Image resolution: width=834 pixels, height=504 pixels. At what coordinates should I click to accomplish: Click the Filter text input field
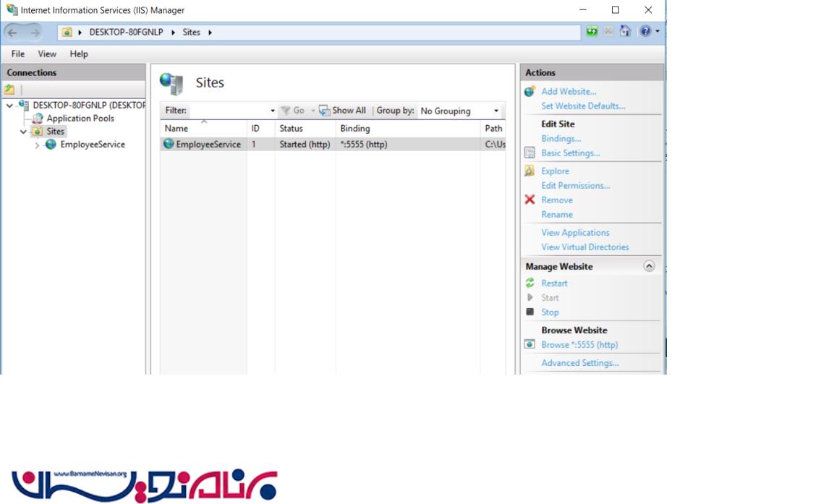pyautogui.click(x=228, y=111)
